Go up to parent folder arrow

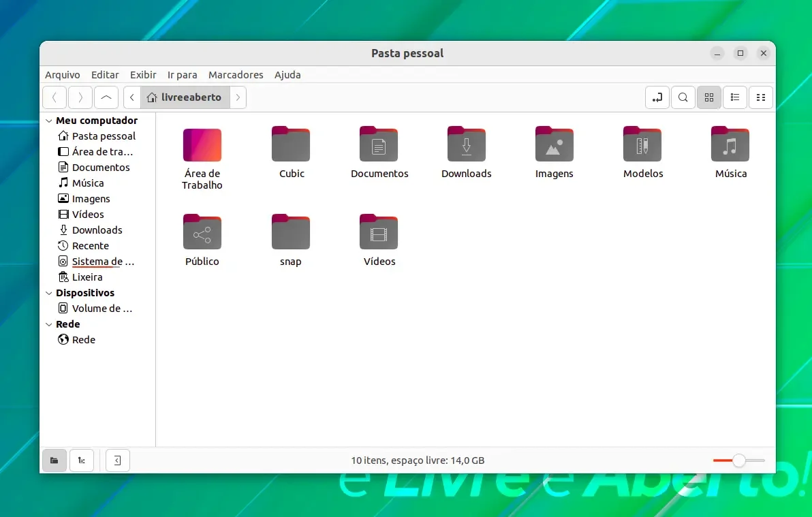click(x=106, y=97)
